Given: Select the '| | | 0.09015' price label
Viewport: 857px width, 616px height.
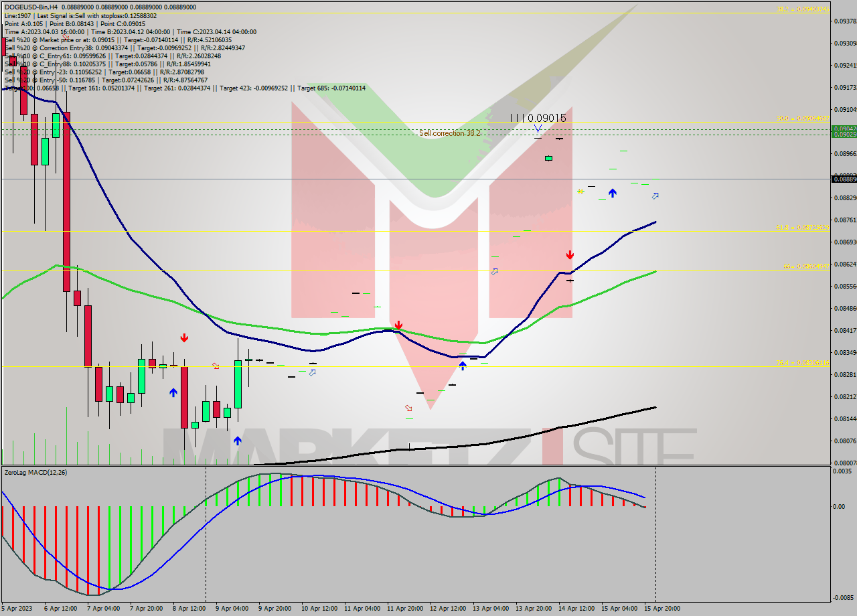Looking at the screenshot, I should [x=538, y=118].
